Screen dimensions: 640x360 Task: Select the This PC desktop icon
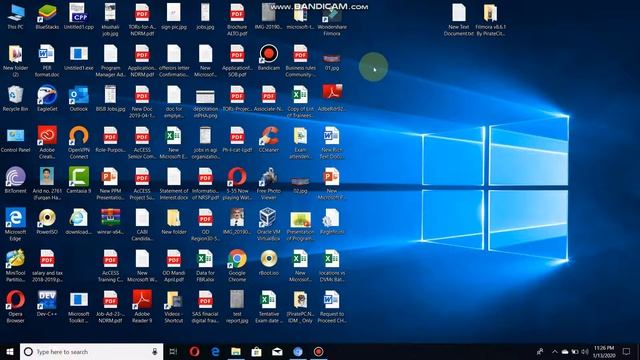16,17
